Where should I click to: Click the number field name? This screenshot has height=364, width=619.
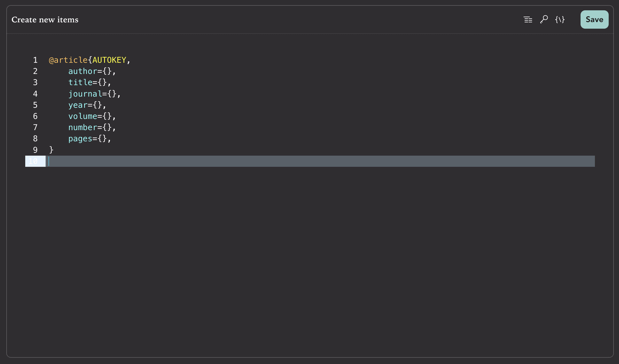click(x=83, y=127)
